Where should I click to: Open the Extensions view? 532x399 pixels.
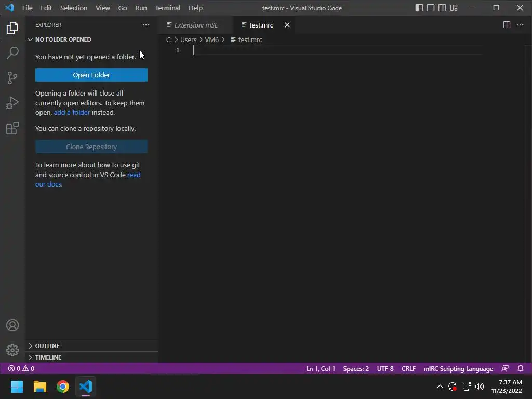12,128
